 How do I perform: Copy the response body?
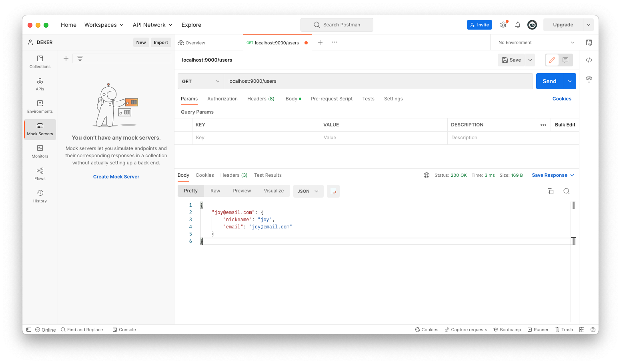click(551, 191)
